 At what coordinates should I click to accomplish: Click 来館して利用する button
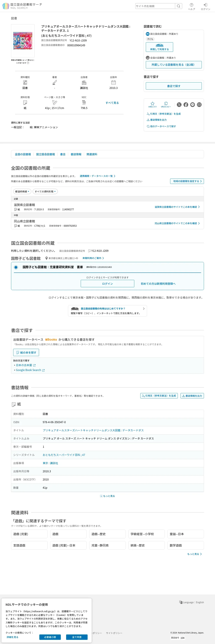coord(159,47)
